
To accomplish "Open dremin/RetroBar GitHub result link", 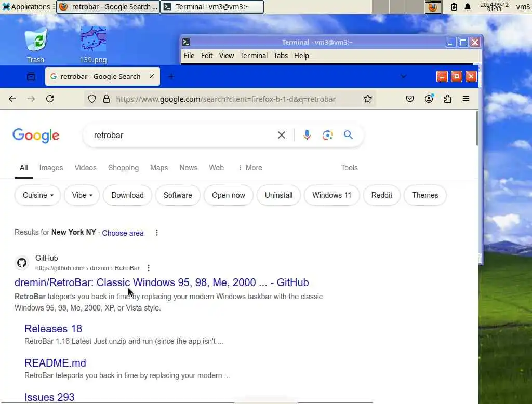I will click(x=162, y=282).
